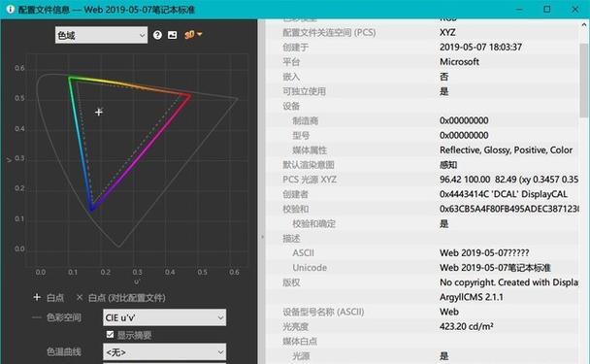
Task: Click the vertical scrollbar thumb in info panel
Action: point(583,81)
